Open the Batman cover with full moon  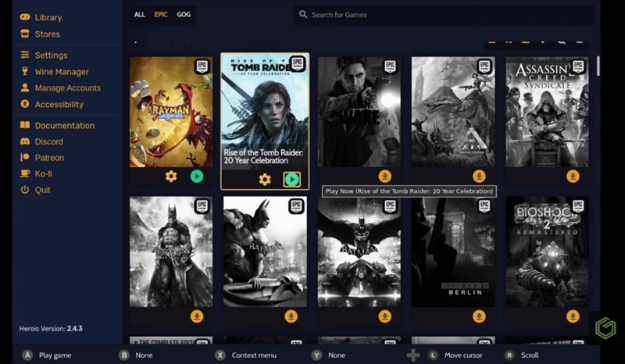coord(171,252)
